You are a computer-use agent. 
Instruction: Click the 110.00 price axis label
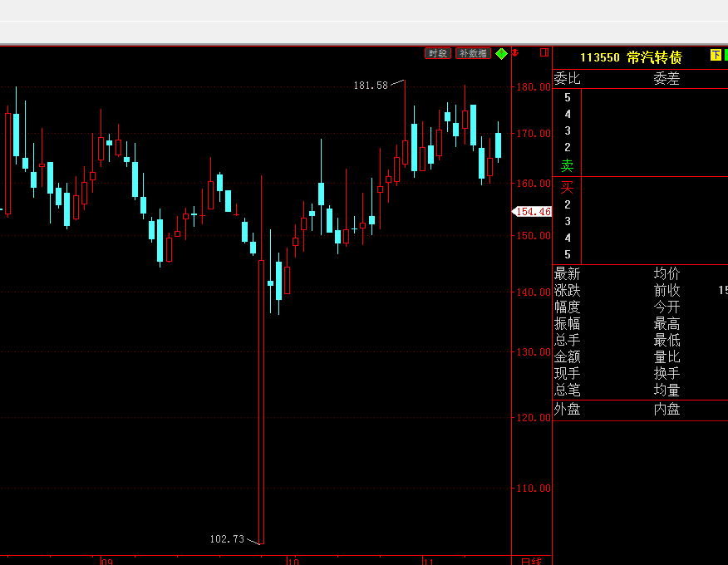coord(534,489)
